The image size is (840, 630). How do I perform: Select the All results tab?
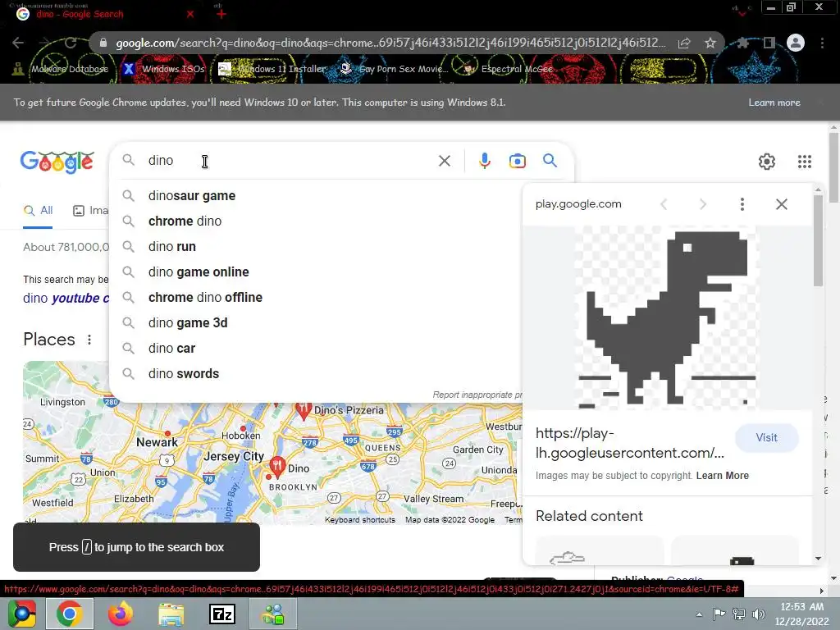tap(38, 211)
